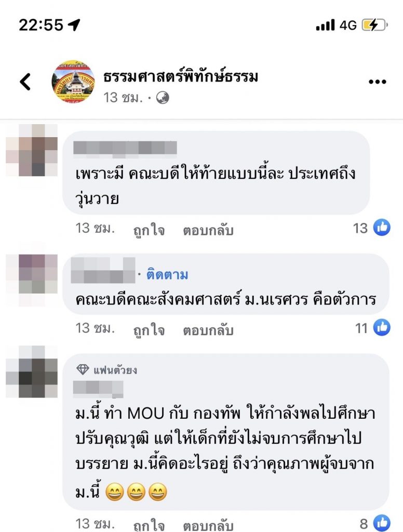Screen dimensions: 403x532
Task: View the 8 likes on the third comment
Action: pyautogui.click(x=375, y=523)
